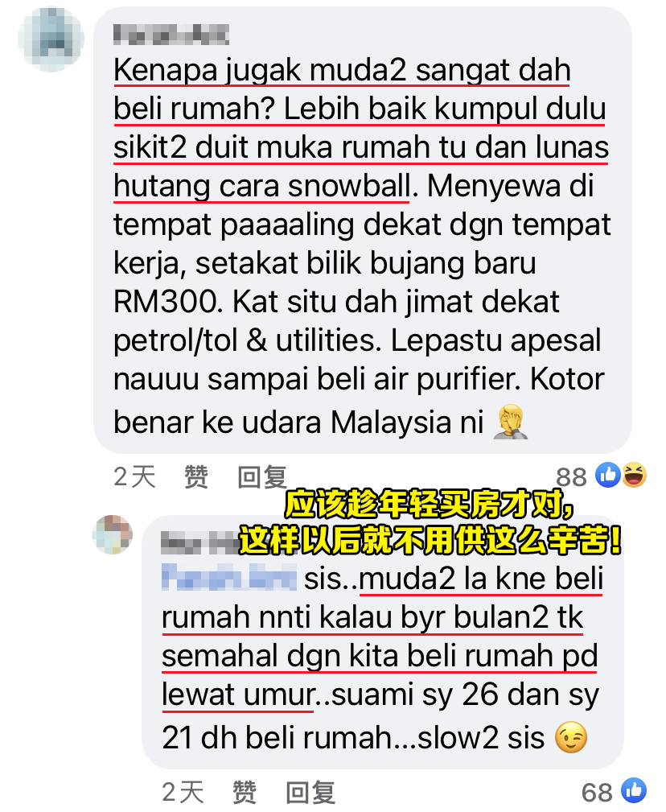Reply to the second comment via 回复
The width and height of the screenshot is (666, 812).
pyautogui.click(x=310, y=793)
